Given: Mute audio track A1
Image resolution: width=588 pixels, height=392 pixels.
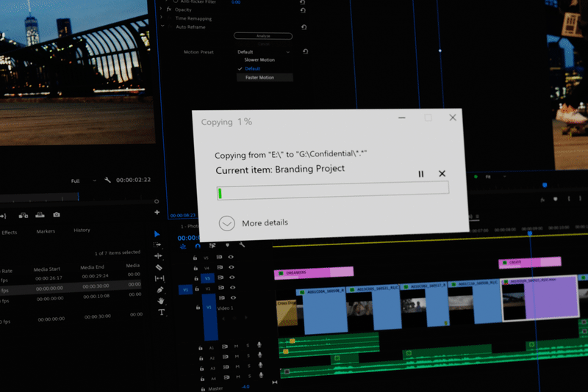Looking at the screenshot, I should click(236, 346).
